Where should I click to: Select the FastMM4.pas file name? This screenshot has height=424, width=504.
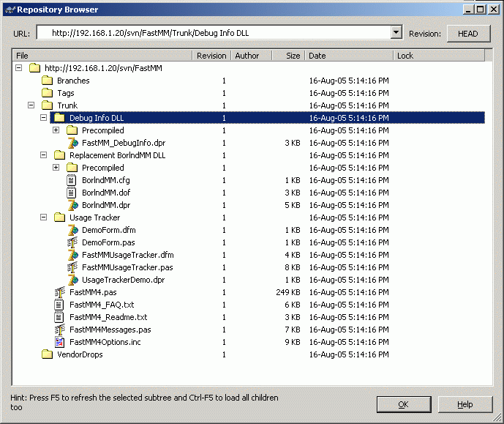click(x=93, y=292)
